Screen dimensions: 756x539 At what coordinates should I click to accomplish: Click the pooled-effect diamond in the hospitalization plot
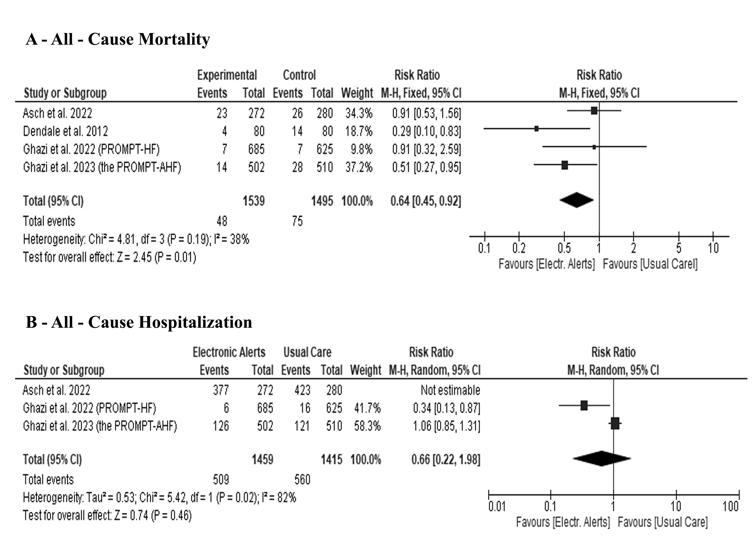(x=601, y=458)
